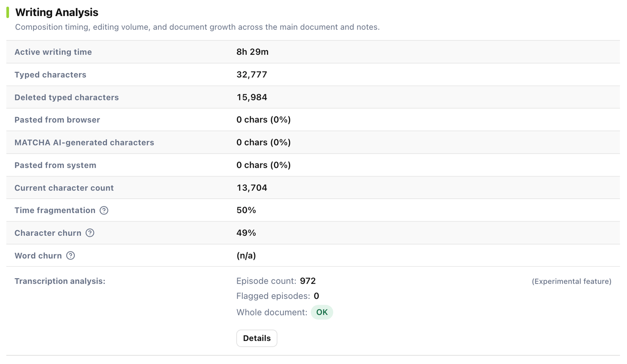Select the Transcription analysis label
The height and width of the screenshot is (364, 627).
tap(60, 281)
